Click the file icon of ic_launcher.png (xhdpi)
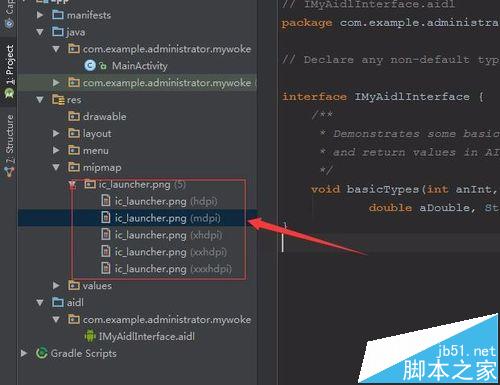500x385 pixels. click(106, 234)
